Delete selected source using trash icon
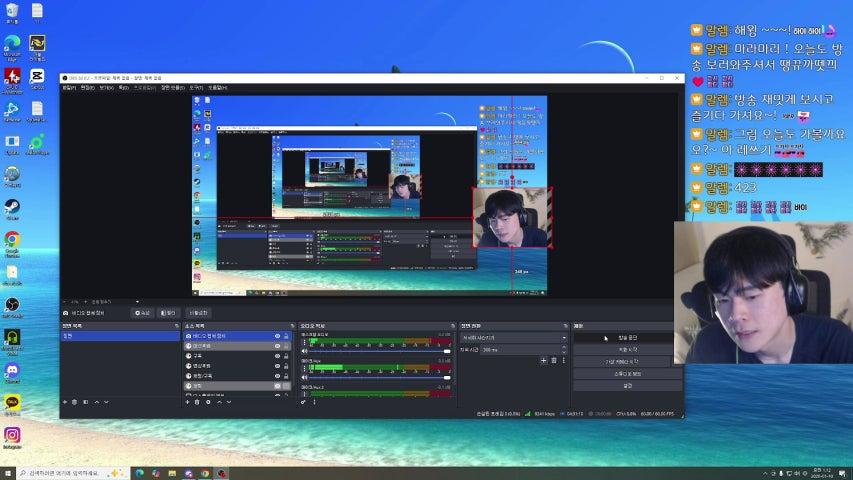Viewport: 853px width, 480px height. pyautogui.click(x=197, y=402)
